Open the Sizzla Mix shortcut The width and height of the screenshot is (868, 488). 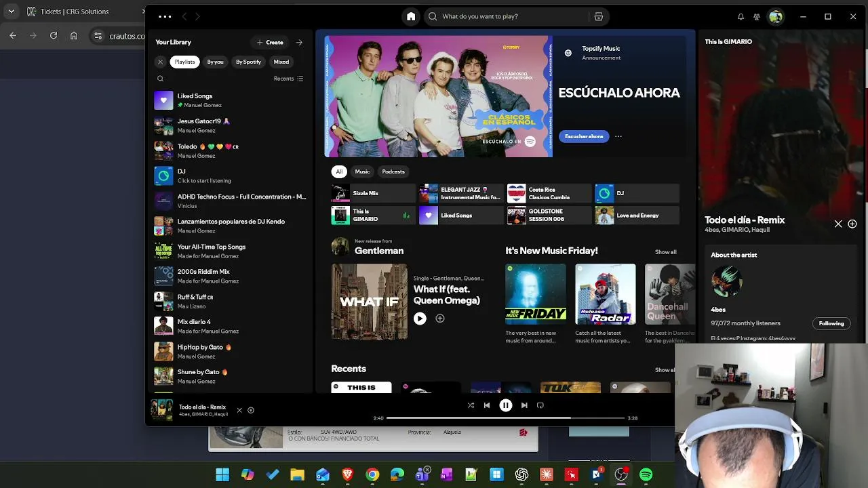[x=373, y=193]
